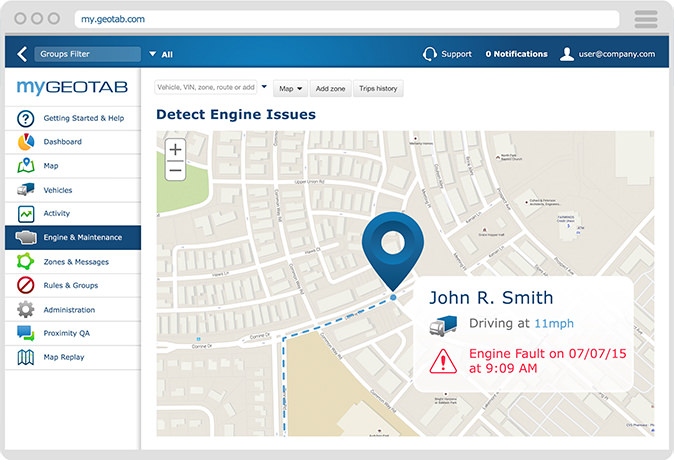Open the Getting Started & Help question-mark icon
Viewport: 674px width, 460px height.
26,118
